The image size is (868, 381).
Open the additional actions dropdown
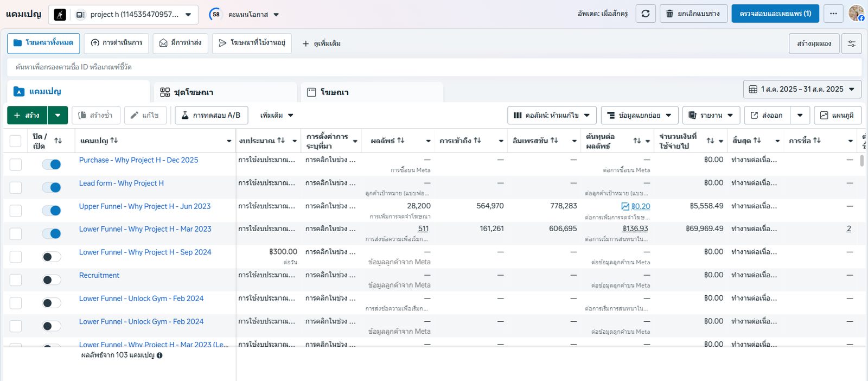(277, 115)
